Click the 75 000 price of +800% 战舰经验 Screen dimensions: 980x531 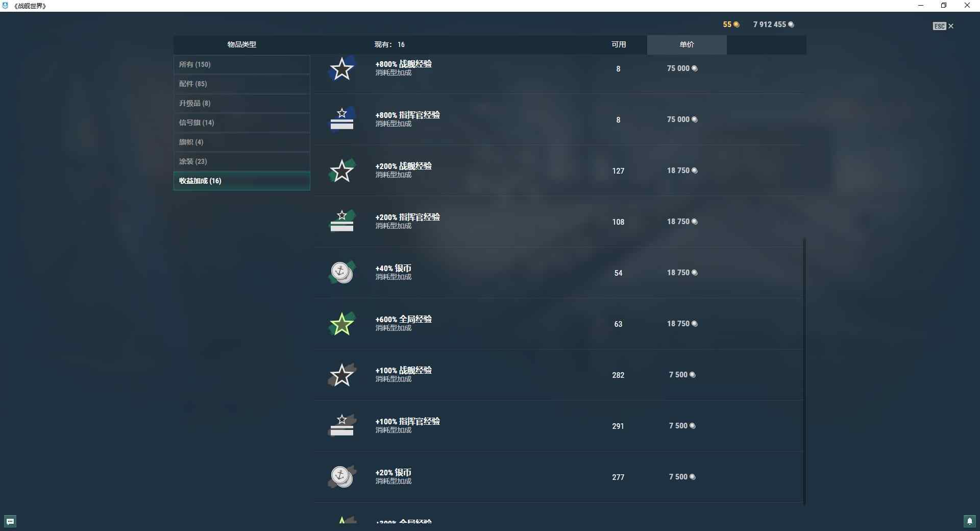click(682, 68)
